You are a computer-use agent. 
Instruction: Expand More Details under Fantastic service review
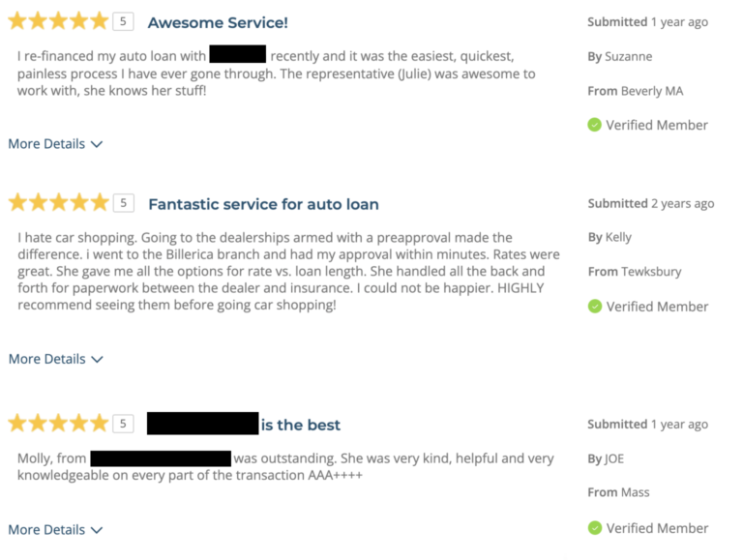click(55, 359)
